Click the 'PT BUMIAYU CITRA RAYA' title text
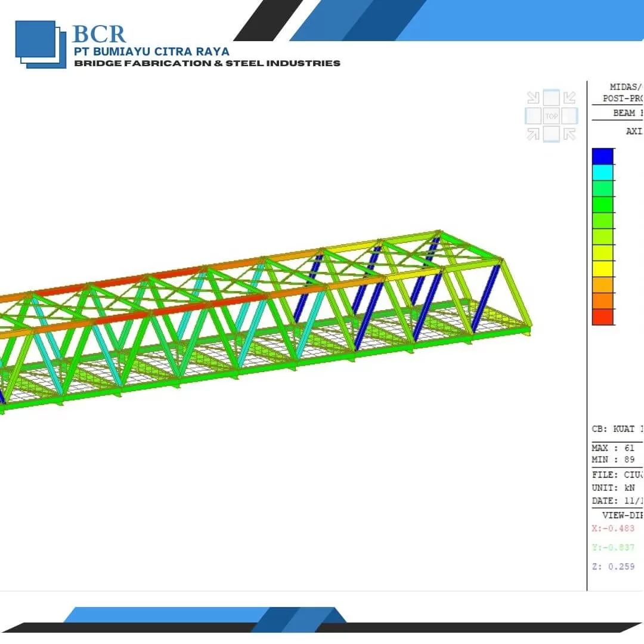Screen dimensions: 644x644 (151, 51)
